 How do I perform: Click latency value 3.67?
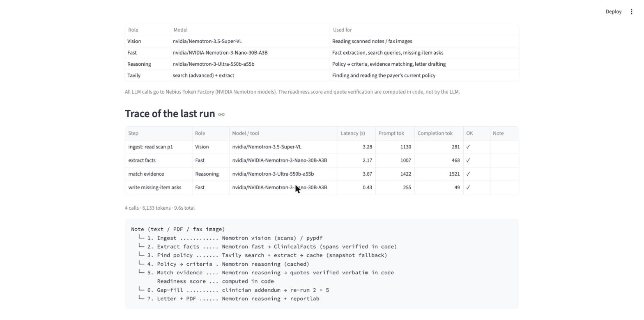click(356, 174)
